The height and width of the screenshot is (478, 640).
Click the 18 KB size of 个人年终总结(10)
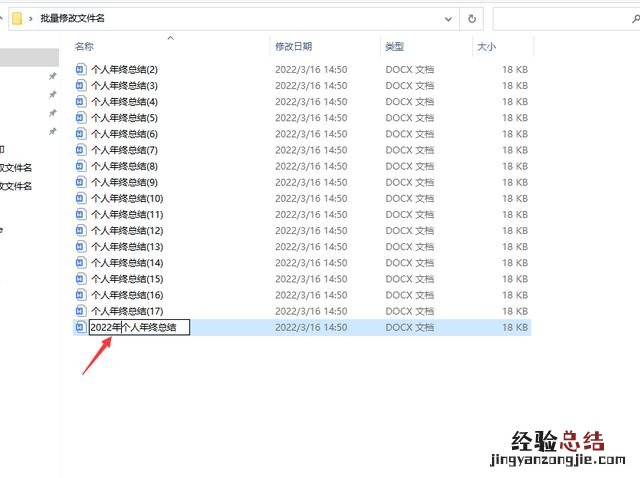pyautogui.click(x=515, y=198)
